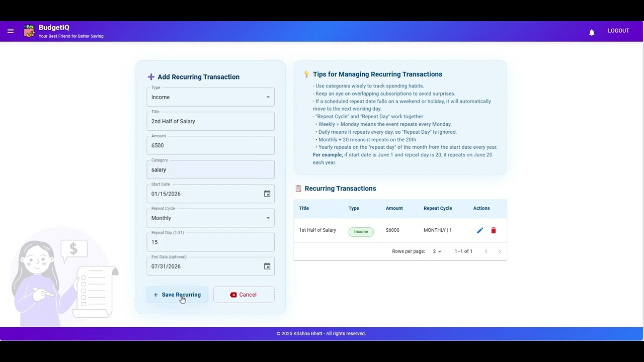Click the Start Date value 01/15/2026
The height and width of the screenshot is (362, 644).
coord(166,194)
